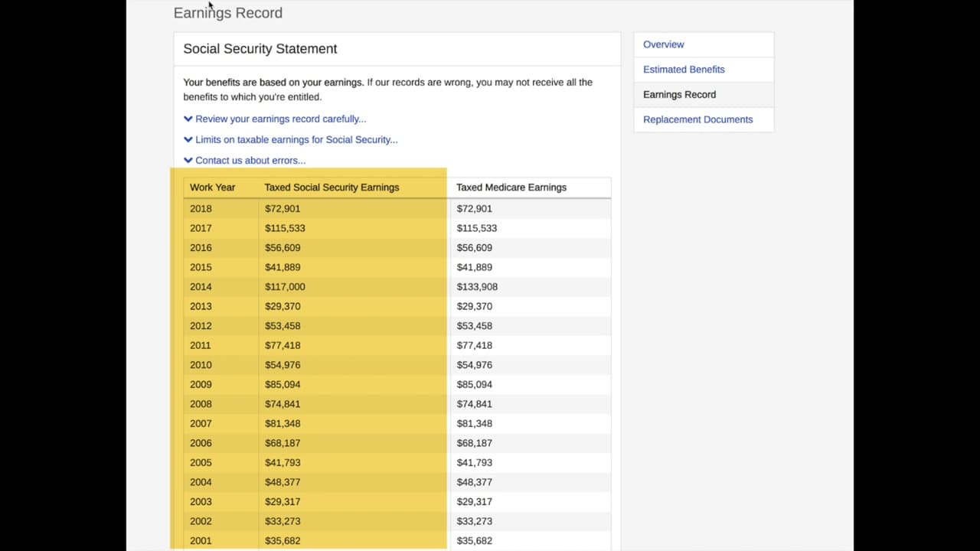
Task: Click 2017 Medicare earnings $115,533
Action: tap(477, 228)
